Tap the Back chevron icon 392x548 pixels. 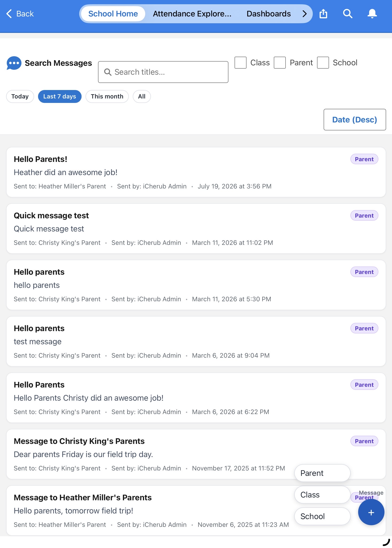click(x=9, y=14)
